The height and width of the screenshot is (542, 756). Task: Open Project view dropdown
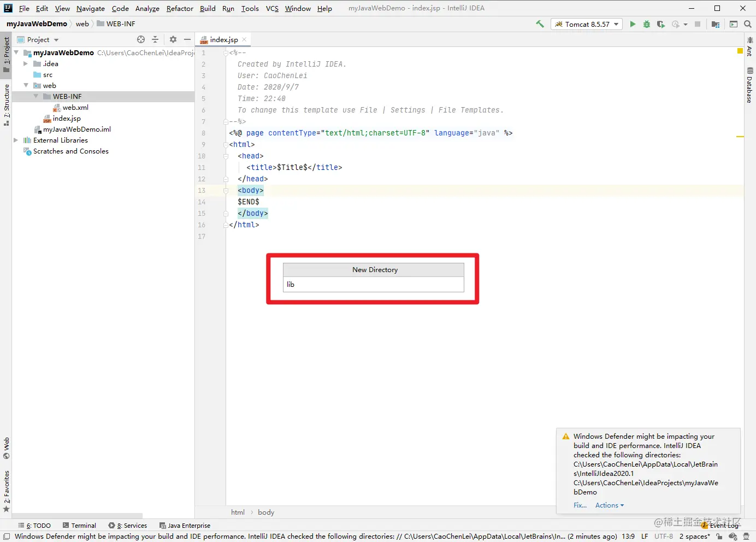[x=56, y=40]
